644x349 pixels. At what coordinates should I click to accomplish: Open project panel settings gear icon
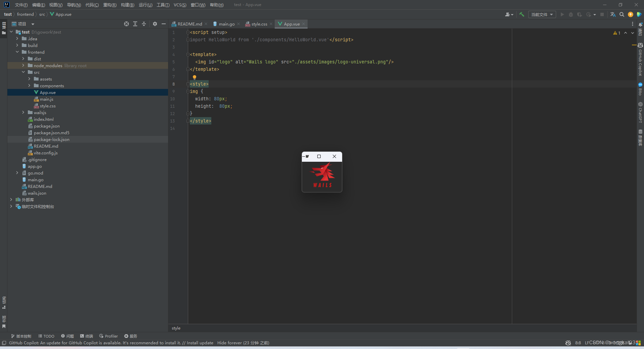click(155, 24)
